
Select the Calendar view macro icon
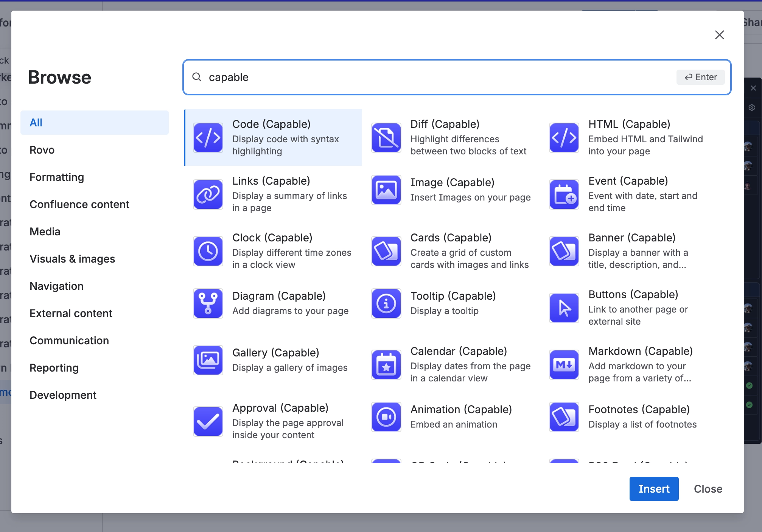pyautogui.click(x=386, y=364)
